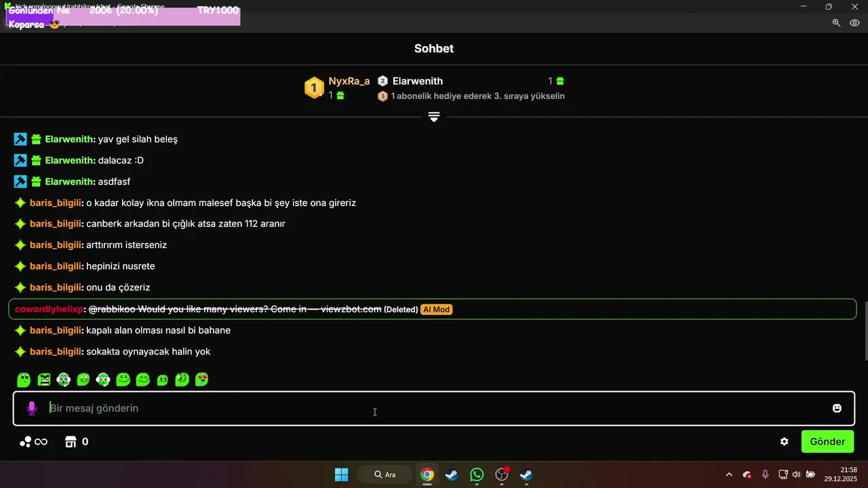Click the moderator badge on the 'yav gel silah beleş' message
Image resolution: width=868 pixels, height=488 pixels.
coord(20,139)
